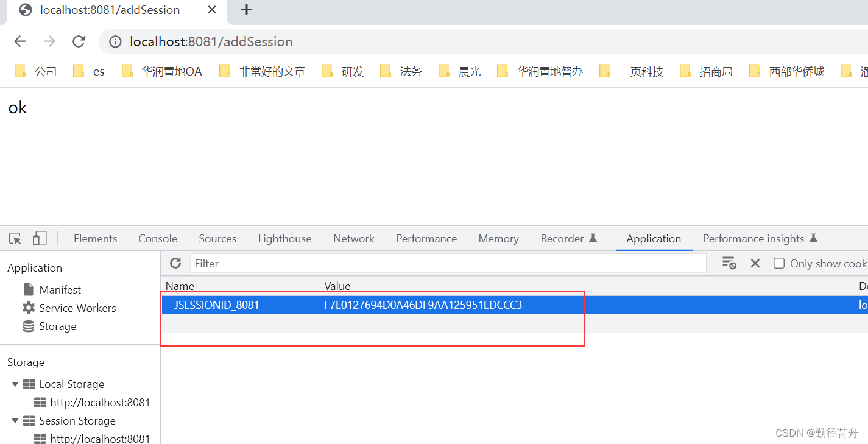Go forward to the next page
Viewport: 868px width, 444px height.
[49, 41]
